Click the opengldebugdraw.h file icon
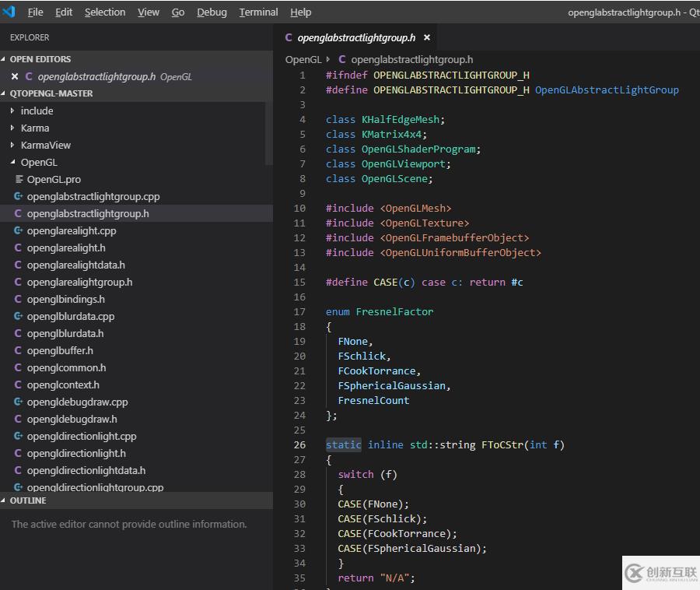The image size is (700, 590). coord(18,419)
